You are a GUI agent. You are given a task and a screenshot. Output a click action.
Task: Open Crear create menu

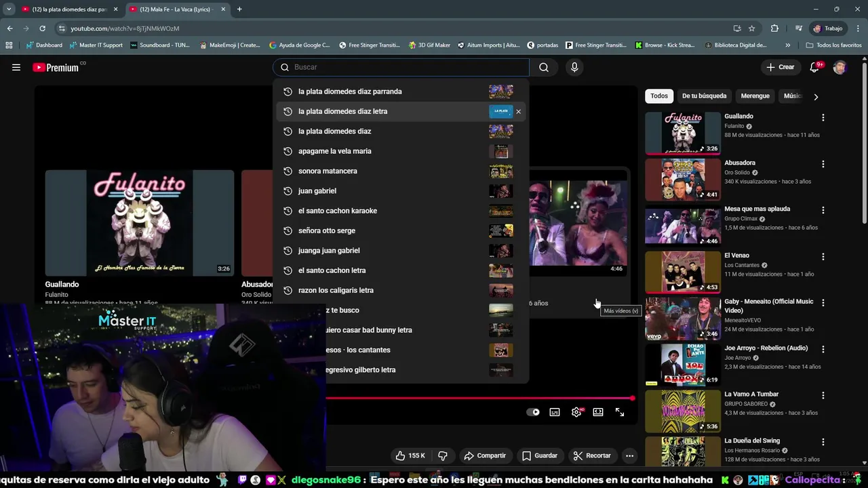(780, 67)
